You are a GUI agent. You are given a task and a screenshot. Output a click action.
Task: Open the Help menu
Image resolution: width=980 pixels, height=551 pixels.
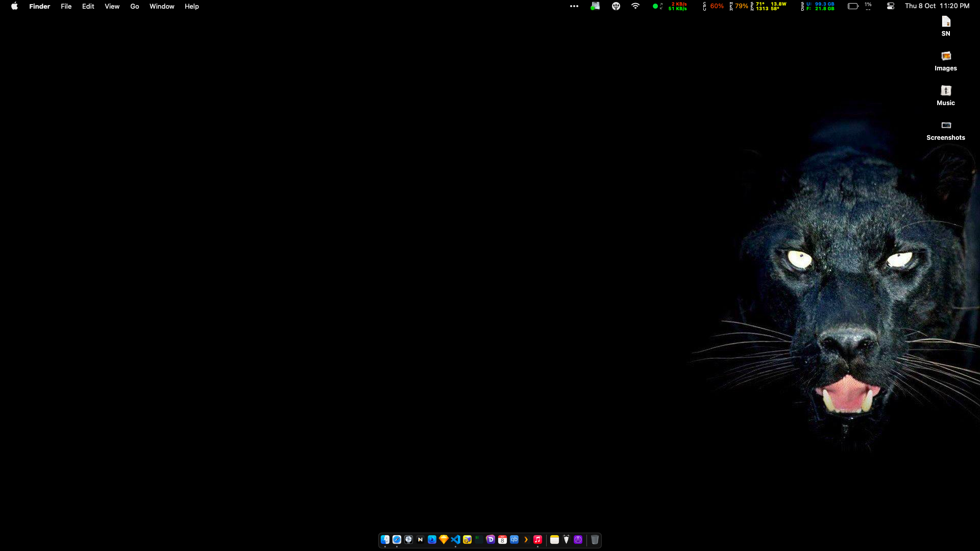click(x=191, y=6)
